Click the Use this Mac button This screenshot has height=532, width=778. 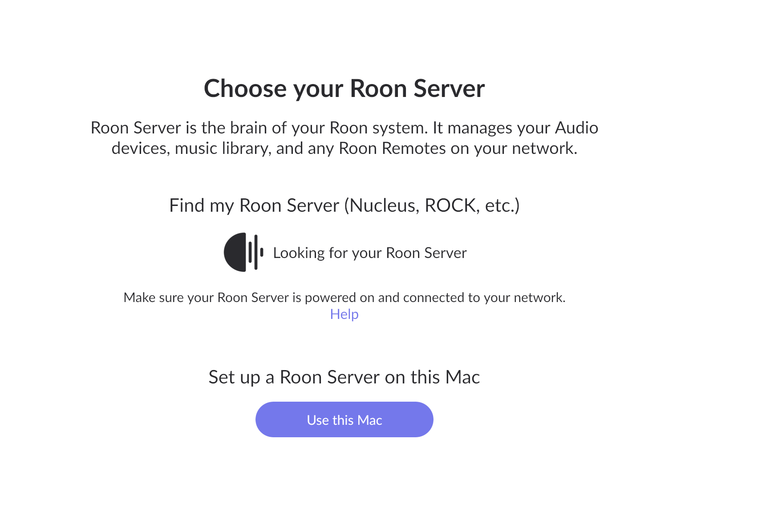344,419
